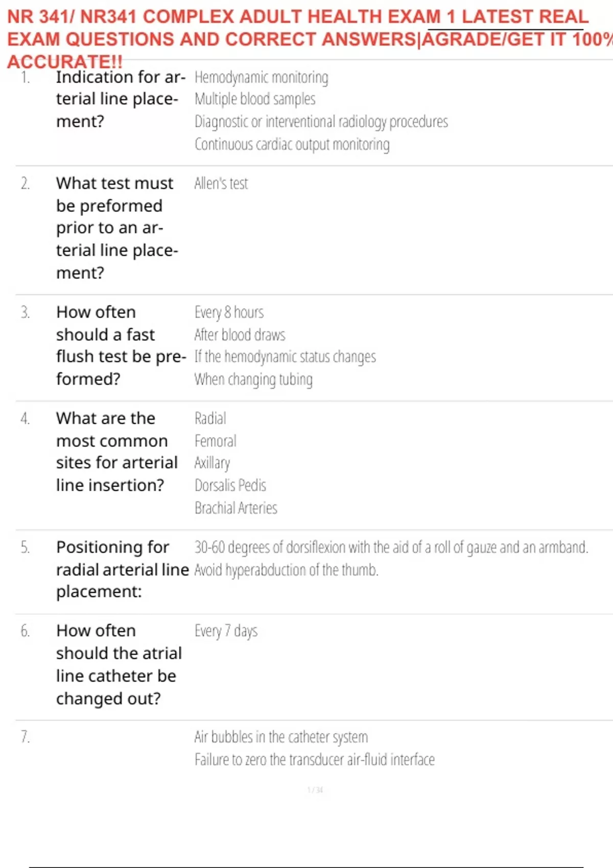Select the 'When changing tubing' answer

(253, 379)
